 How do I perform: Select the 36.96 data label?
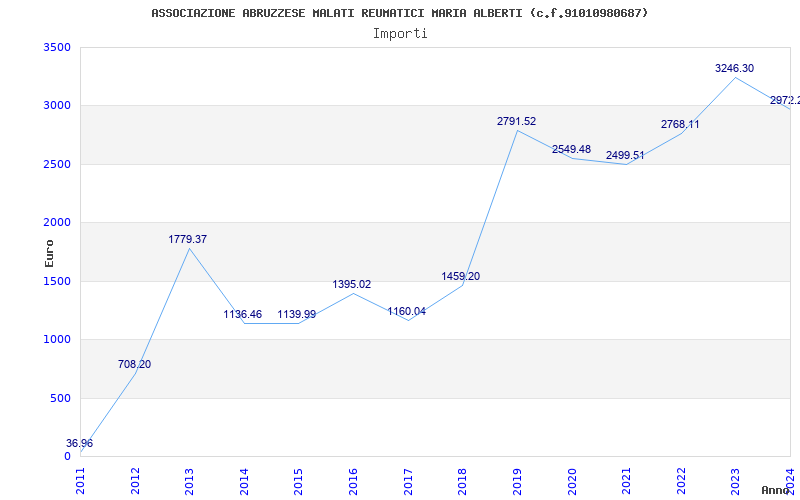tap(80, 443)
